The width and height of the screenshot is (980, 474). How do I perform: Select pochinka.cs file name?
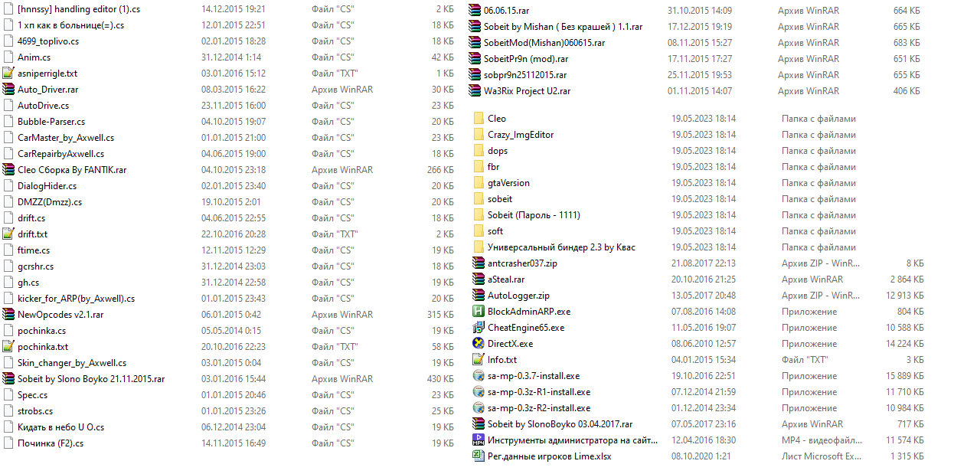(x=42, y=331)
